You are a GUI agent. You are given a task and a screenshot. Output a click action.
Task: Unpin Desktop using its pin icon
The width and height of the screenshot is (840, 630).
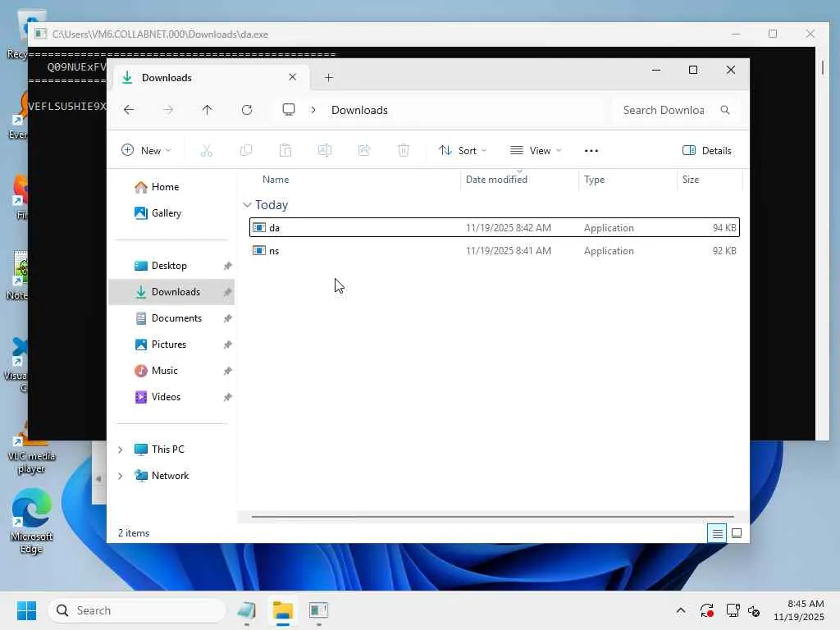(x=228, y=266)
